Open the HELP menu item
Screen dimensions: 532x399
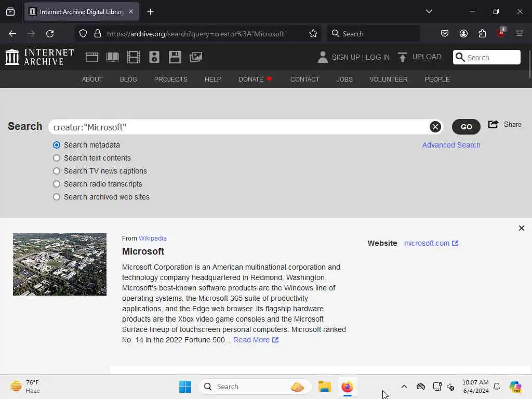(x=212, y=79)
